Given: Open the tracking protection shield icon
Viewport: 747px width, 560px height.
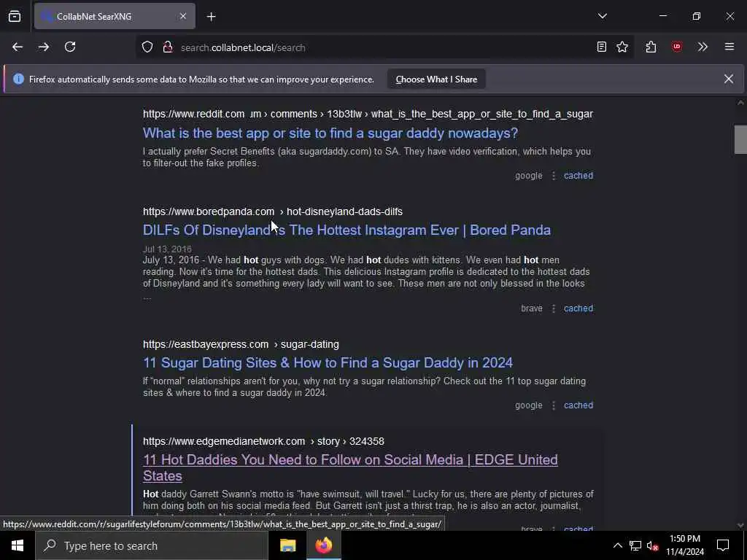Looking at the screenshot, I should (147, 47).
